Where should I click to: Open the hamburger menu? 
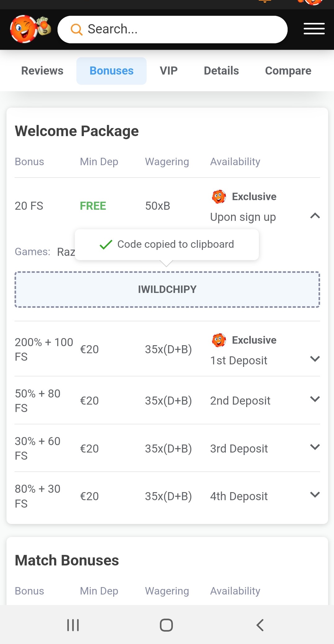pos(314,29)
